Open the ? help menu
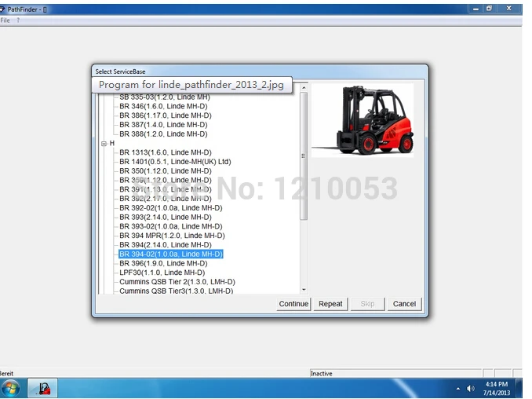Viewport: 532px width, 399px height. point(18,20)
